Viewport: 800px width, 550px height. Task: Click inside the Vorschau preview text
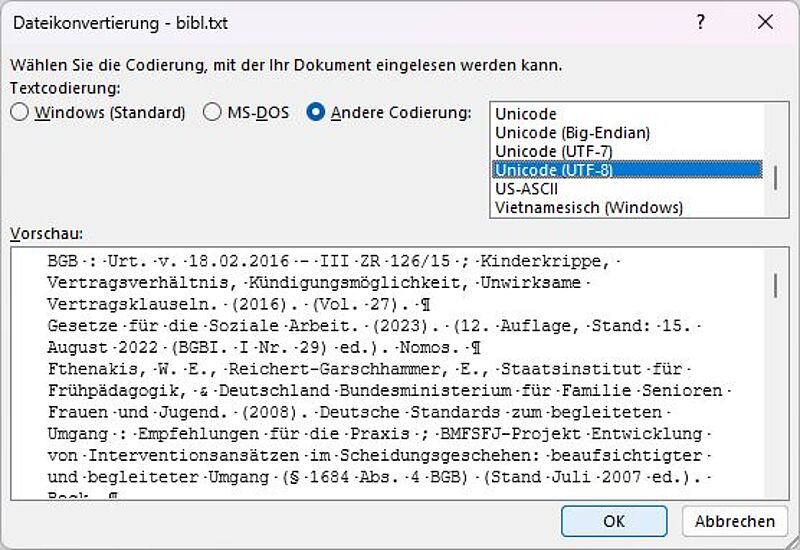(388, 373)
